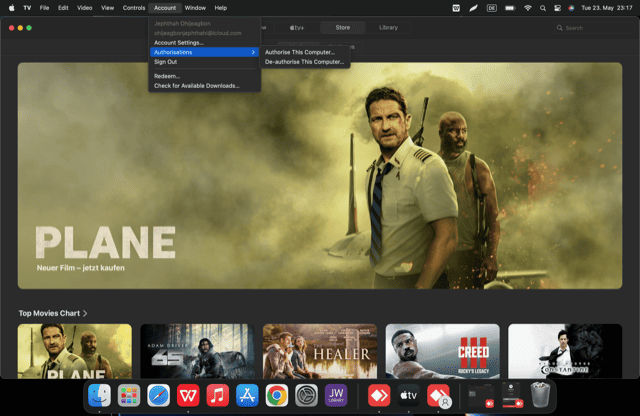The width and height of the screenshot is (640, 416).
Task: Click the Spotlight search icon in the menu bar
Action: pyautogui.click(x=543, y=7)
